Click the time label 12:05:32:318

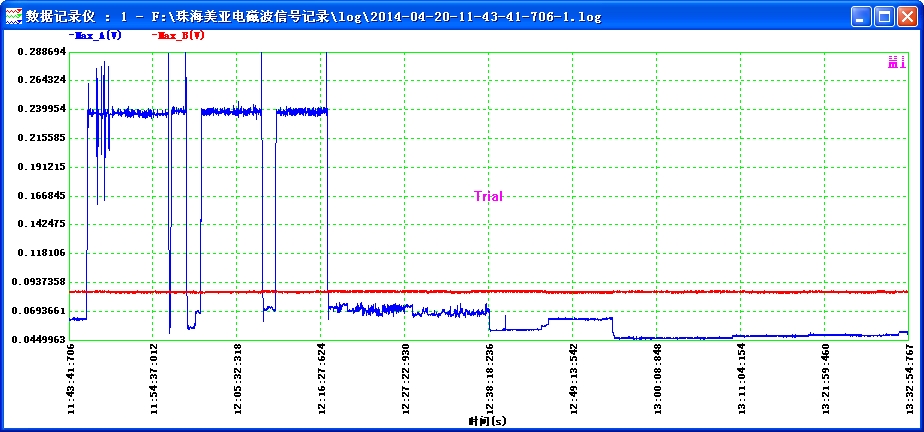pos(239,378)
